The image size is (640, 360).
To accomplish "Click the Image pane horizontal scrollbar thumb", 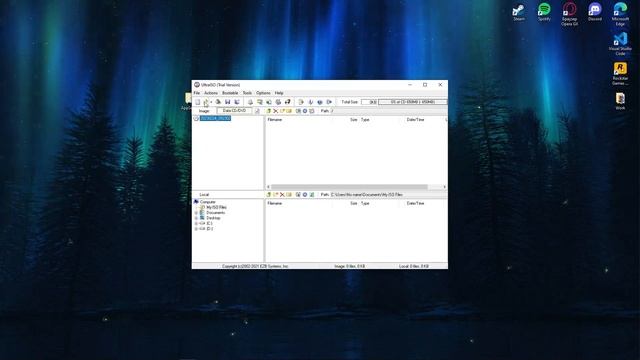I will pos(349,187).
